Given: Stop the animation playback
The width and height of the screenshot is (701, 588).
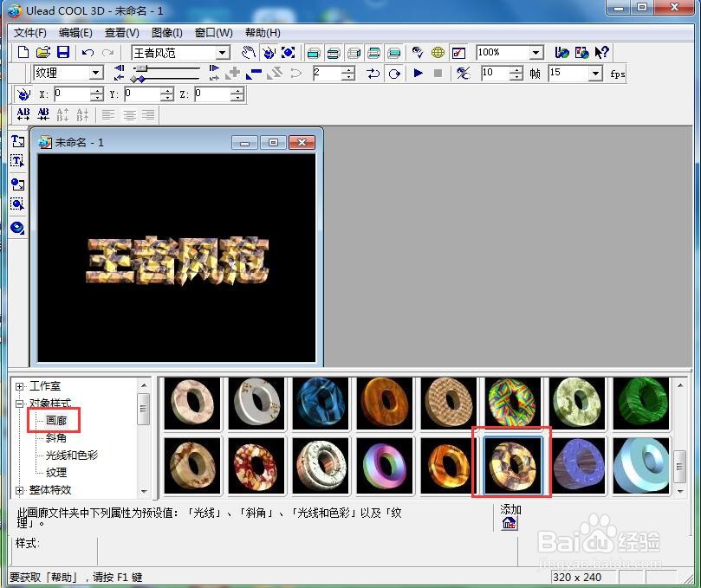Looking at the screenshot, I should click(438, 73).
